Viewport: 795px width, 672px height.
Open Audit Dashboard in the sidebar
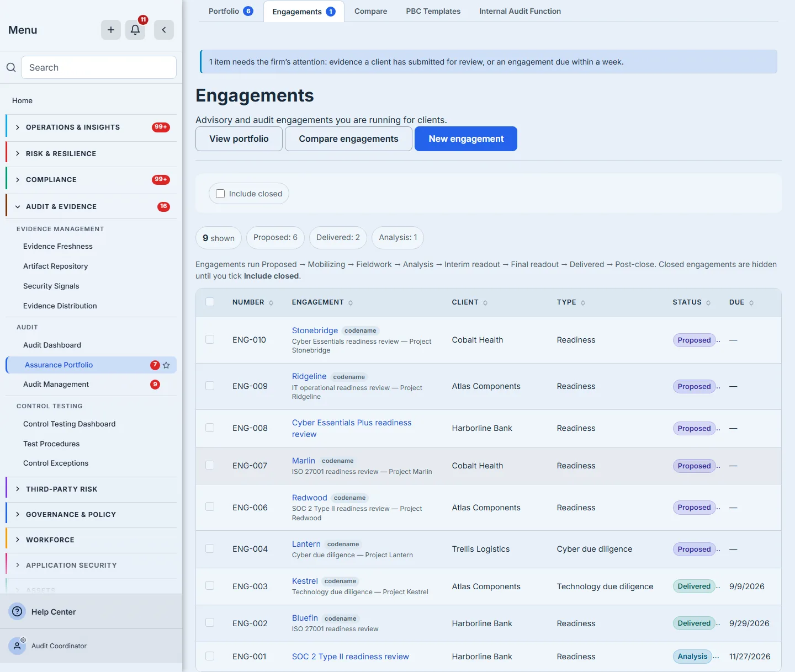pos(52,345)
